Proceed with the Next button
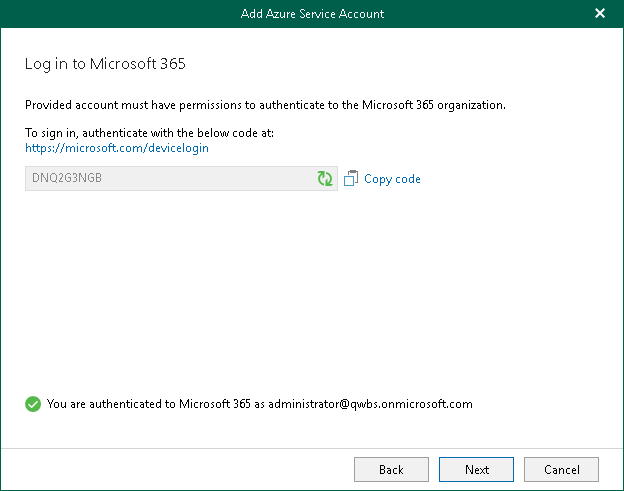This screenshot has width=624, height=491. [476, 470]
